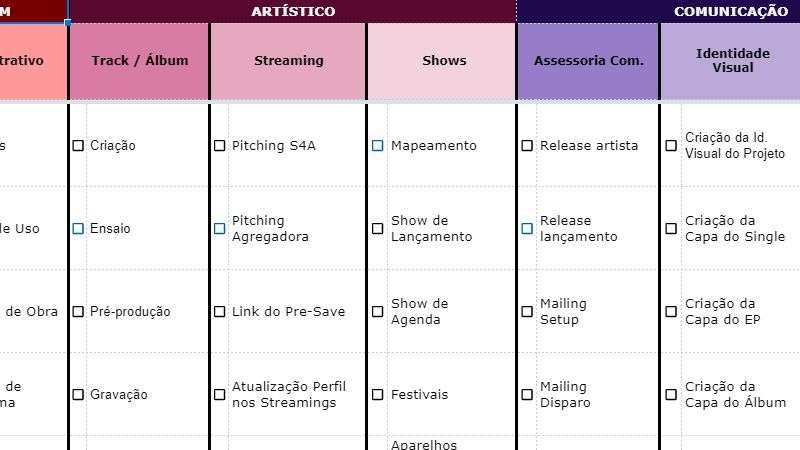This screenshot has width=800, height=450.
Task: Check the Link do Pre-Save checkbox
Action: pyautogui.click(x=220, y=312)
